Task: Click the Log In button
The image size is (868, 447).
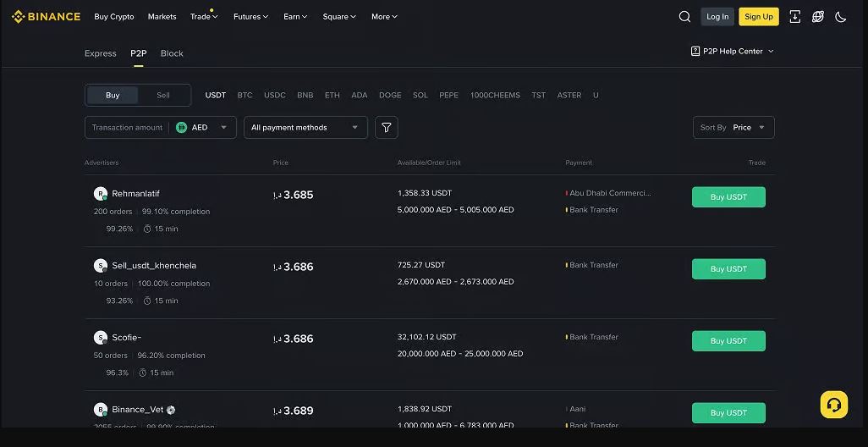Action: coord(717,17)
